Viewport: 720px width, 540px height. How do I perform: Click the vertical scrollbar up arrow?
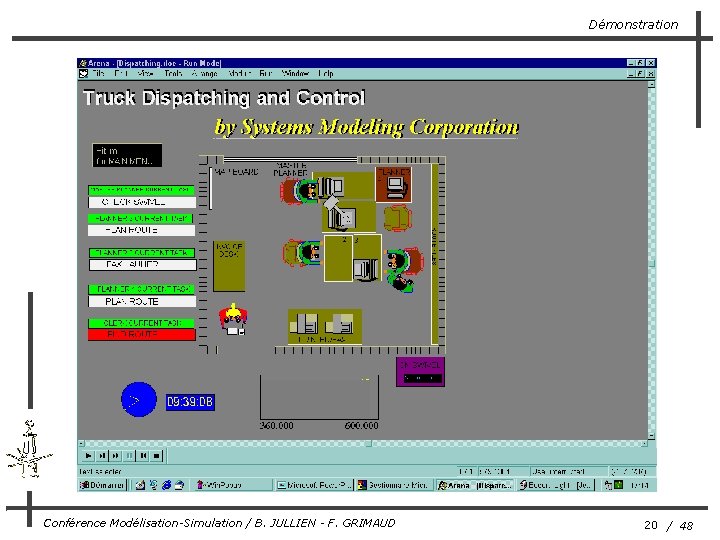(652, 84)
